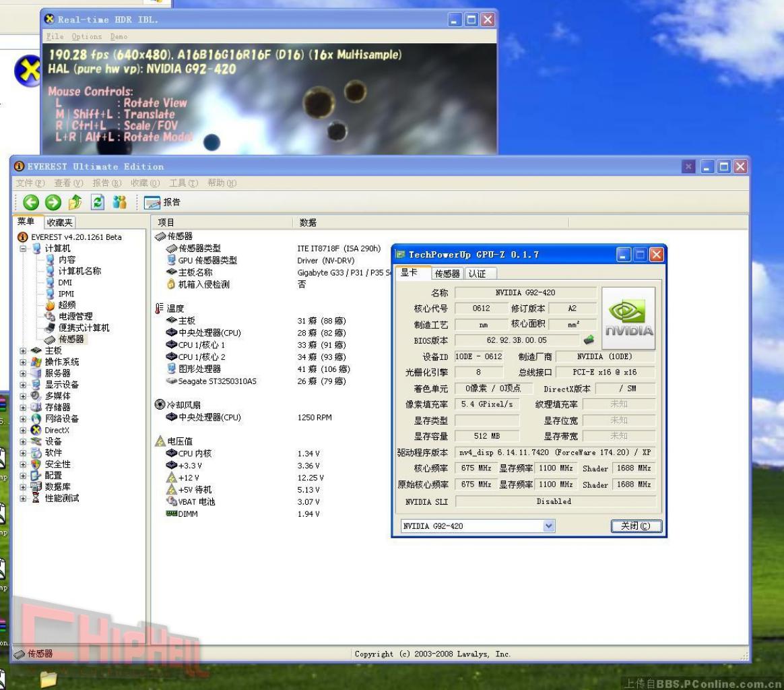Click EVEREST v4.20.1261 Beta root node

(x=76, y=237)
